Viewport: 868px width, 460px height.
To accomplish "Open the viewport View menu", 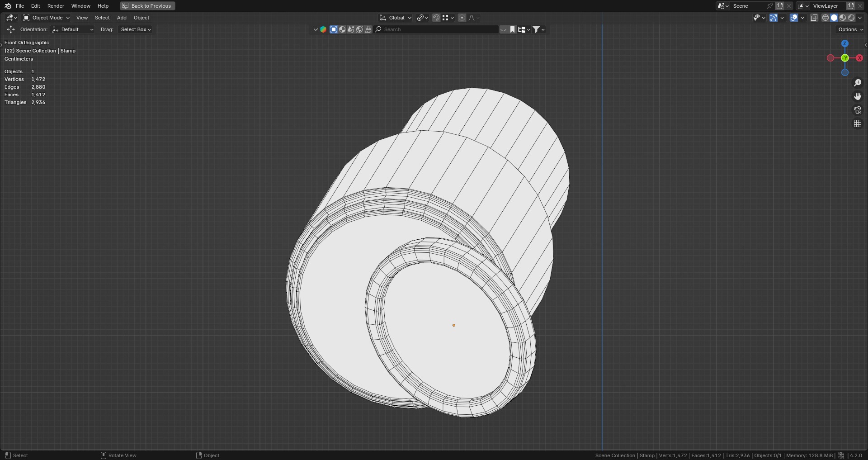I will [x=82, y=18].
